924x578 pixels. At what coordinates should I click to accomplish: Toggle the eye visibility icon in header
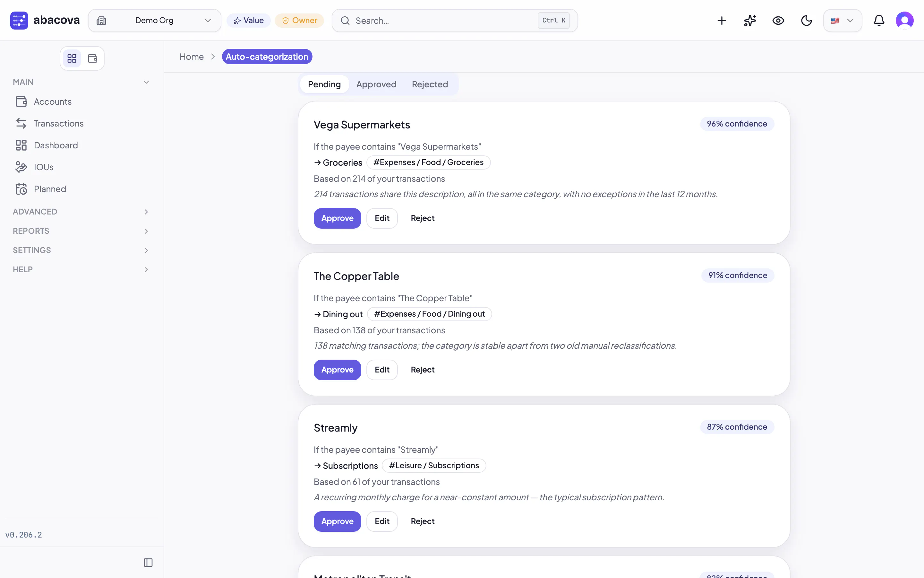tap(778, 21)
